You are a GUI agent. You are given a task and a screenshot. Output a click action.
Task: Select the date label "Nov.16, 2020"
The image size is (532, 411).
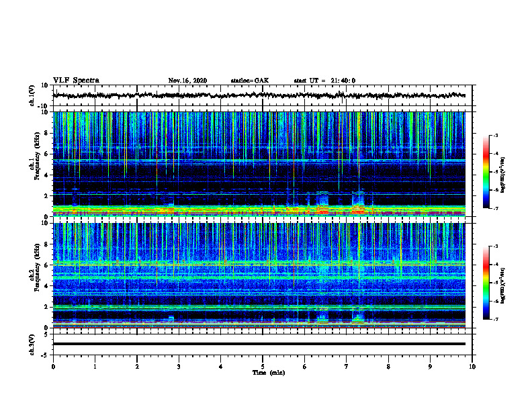187,81
